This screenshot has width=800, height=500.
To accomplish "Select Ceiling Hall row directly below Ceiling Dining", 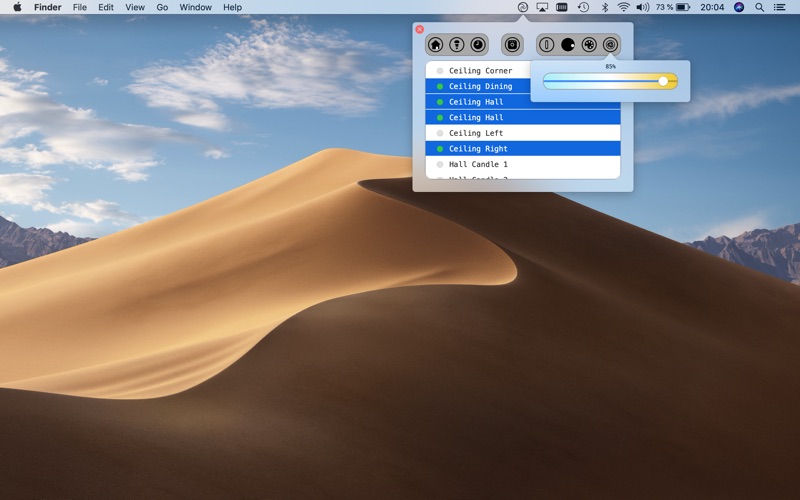I will 523,102.
